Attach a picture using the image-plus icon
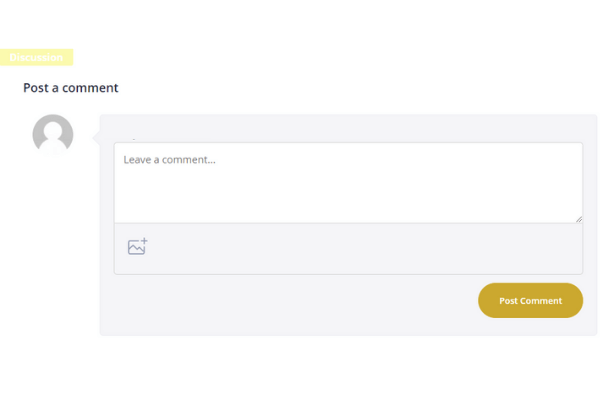 (137, 247)
